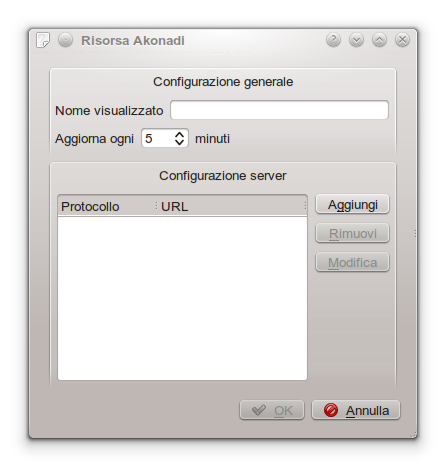Image resolution: width=446 pixels, height=467 pixels.
Task: Decrease the Aggiorna ogni minutes value
Action: point(179,142)
